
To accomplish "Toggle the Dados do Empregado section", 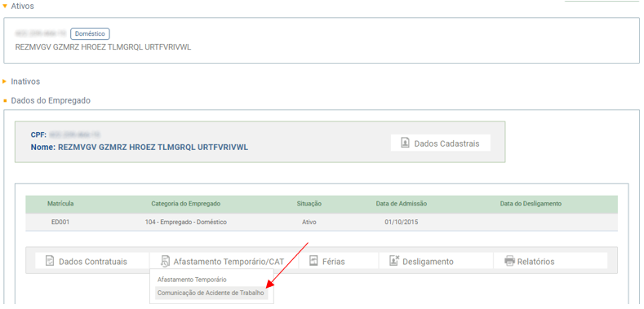I will pos(5,100).
